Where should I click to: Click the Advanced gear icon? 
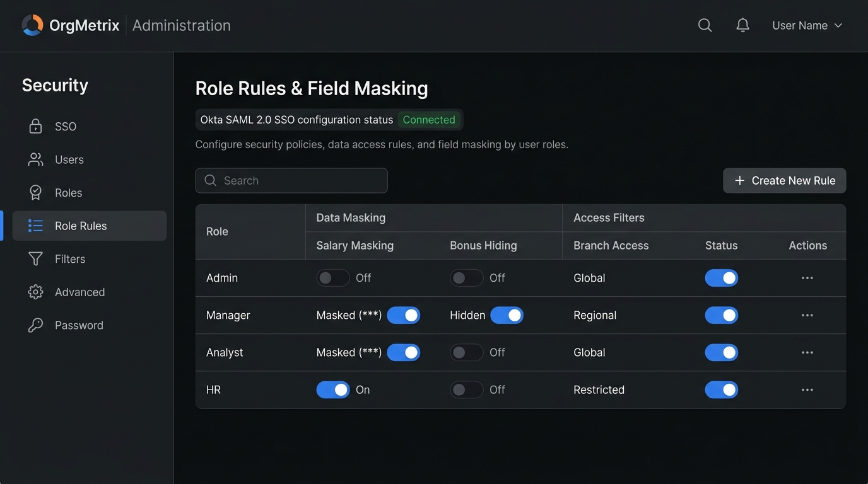coord(36,292)
